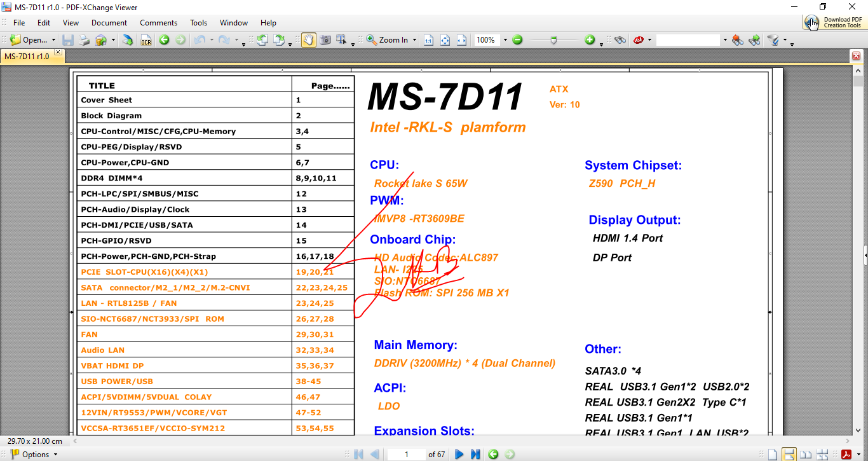Screen dimensions: 868x461
Task: Click the OCR page icon
Action: (146, 40)
